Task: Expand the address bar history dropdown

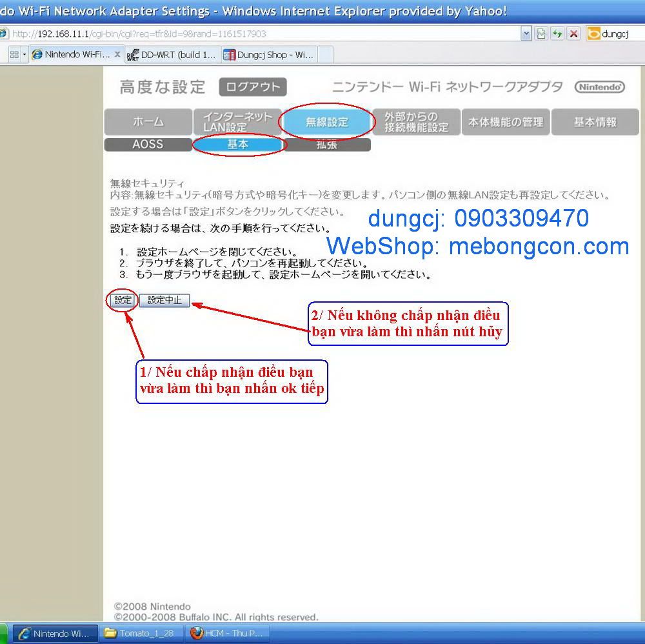Action: coord(526,34)
